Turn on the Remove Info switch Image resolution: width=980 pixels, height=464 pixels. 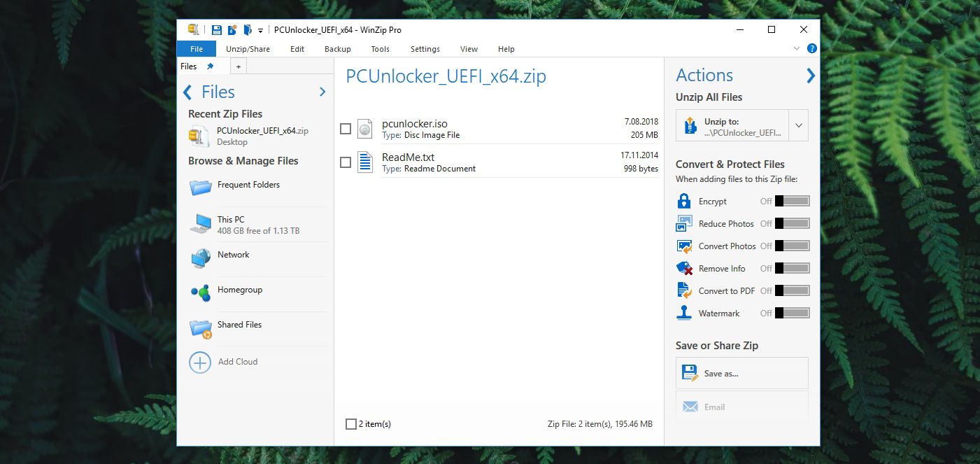coord(792,268)
